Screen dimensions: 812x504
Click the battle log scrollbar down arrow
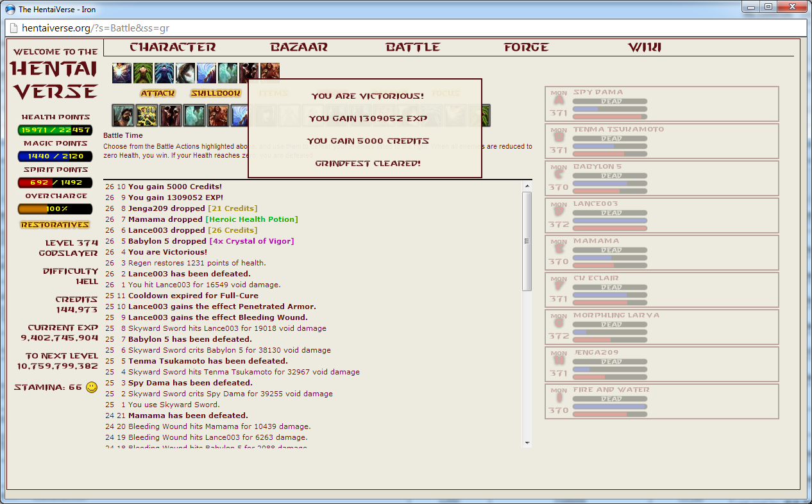pos(527,442)
